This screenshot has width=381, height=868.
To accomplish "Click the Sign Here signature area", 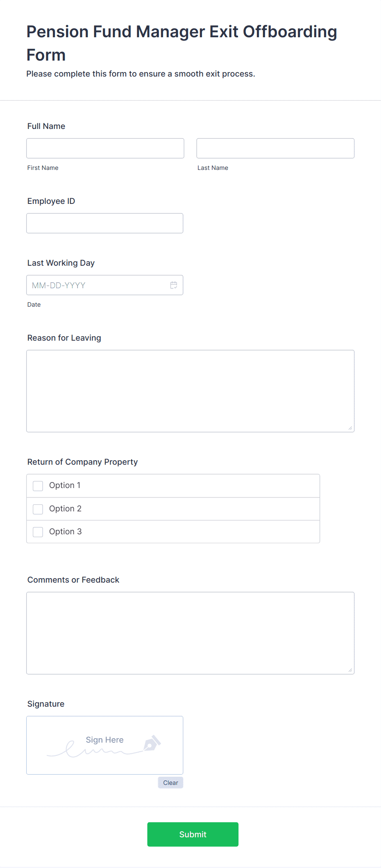I will click(x=105, y=745).
